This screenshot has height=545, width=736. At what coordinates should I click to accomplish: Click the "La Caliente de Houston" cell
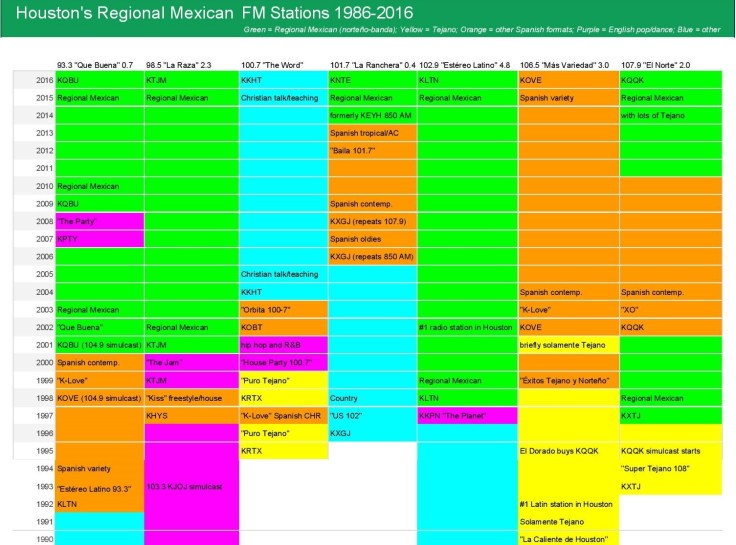click(568, 539)
